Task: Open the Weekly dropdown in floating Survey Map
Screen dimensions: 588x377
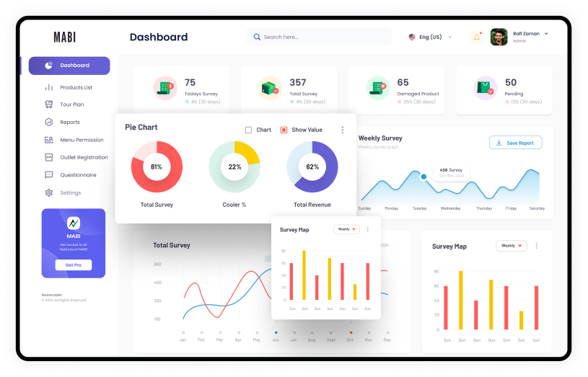Action: tap(346, 229)
